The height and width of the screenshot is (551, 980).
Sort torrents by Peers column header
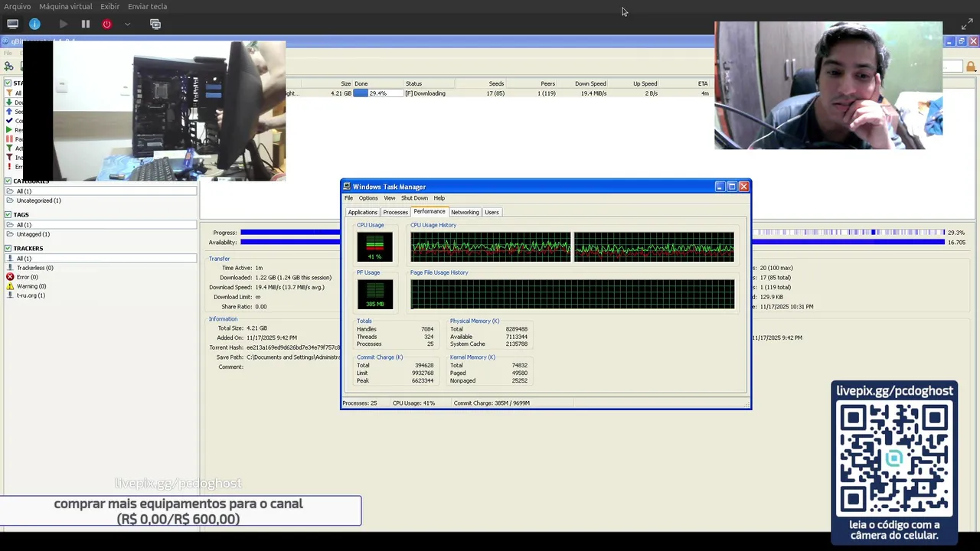click(x=547, y=83)
